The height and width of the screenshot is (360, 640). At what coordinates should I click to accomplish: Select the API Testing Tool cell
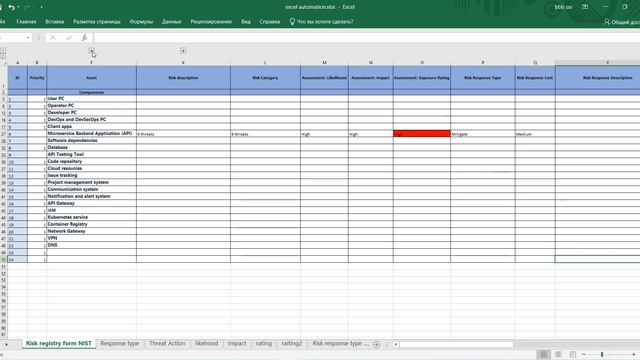[91, 154]
